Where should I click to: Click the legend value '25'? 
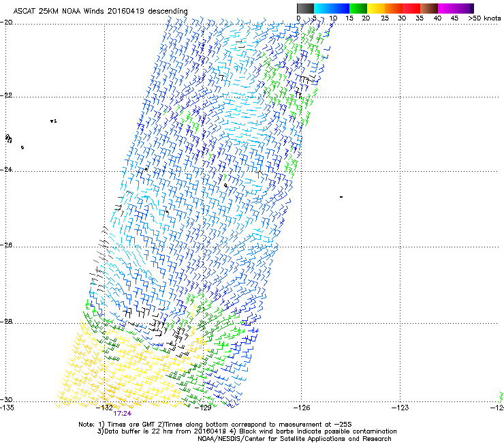385,18
